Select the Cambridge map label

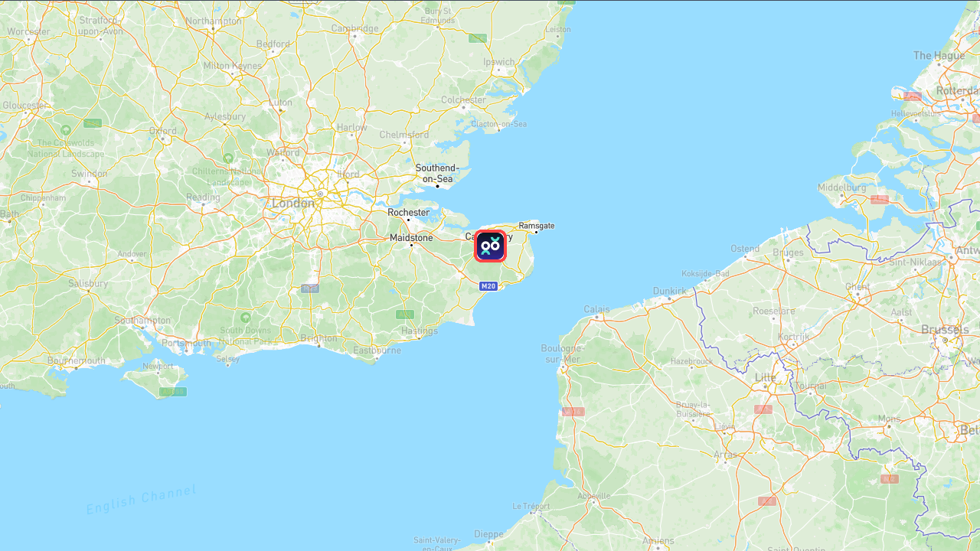pos(354,29)
